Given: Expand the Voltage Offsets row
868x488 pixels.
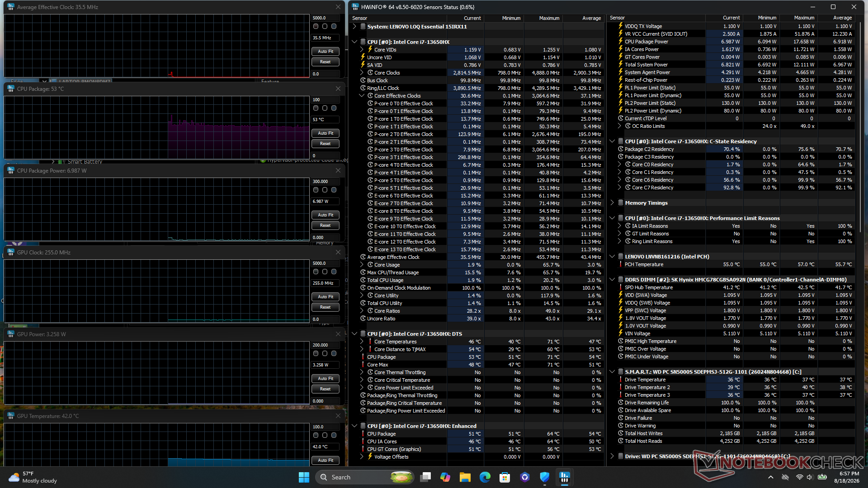Looking at the screenshot, I should pyautogui.click(x=362, y=457).
